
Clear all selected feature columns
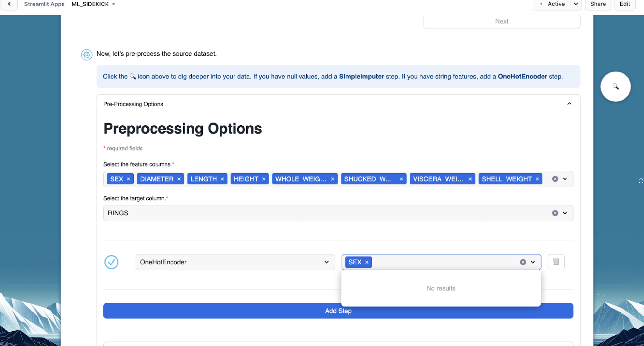coord(555,179)
